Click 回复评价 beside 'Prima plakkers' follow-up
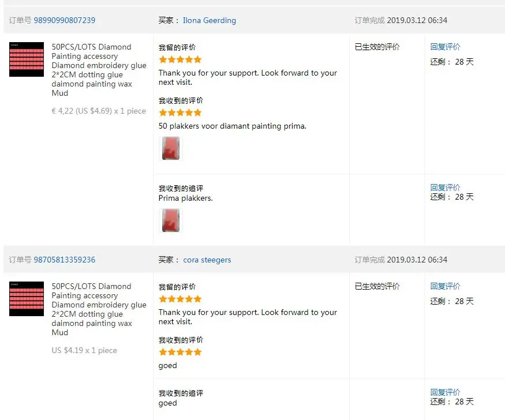 coord(445,187)
